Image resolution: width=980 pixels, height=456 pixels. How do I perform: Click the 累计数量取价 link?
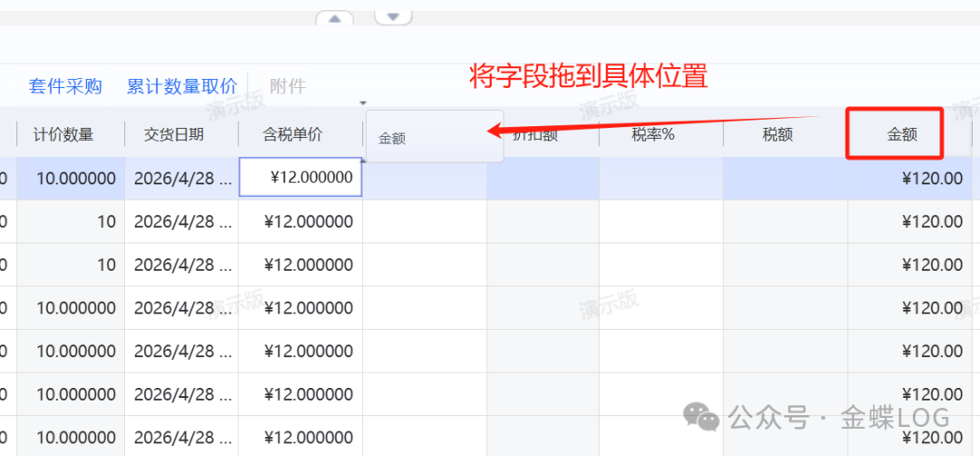point(181,86)
